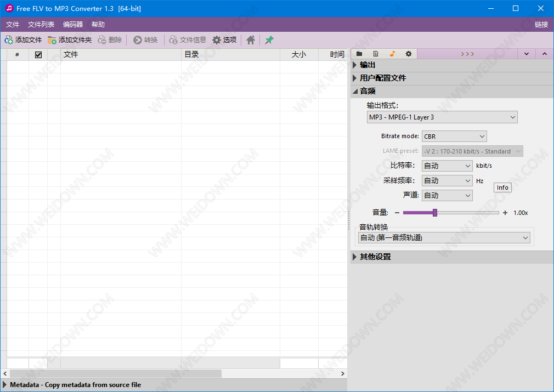Collapse the 音频 section
Screen dimensions: 554x392
(452, 91)
